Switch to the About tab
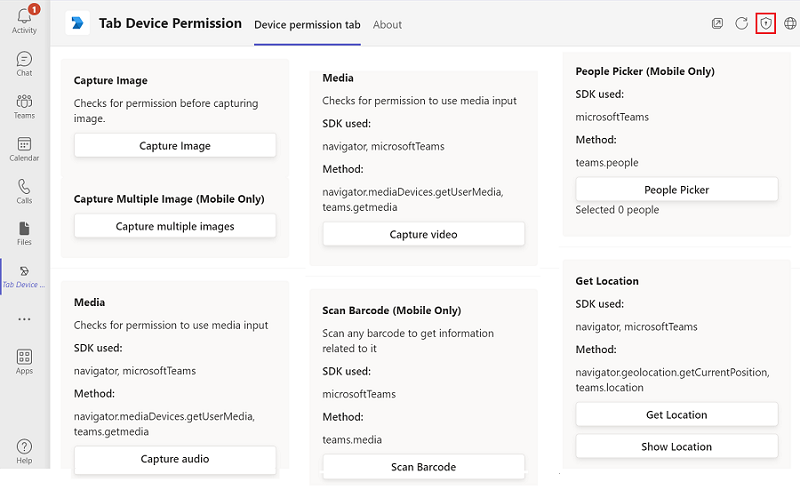 point(387,25)
